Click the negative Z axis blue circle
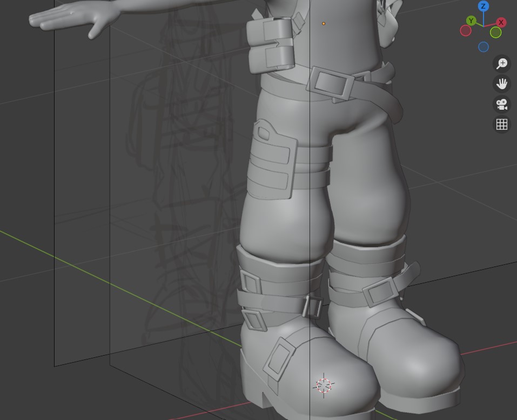The image size is (517, 420). point(484,47)
